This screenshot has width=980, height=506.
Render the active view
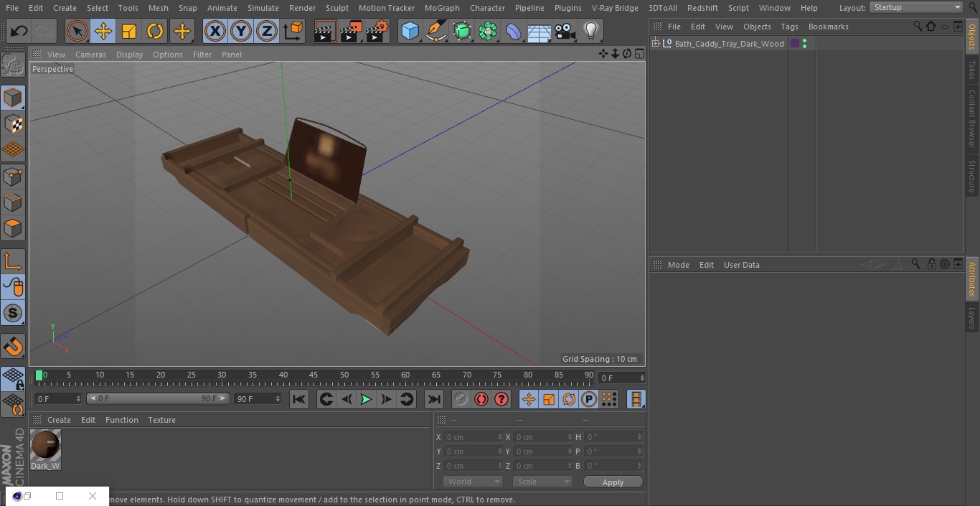(x=325, y=32)
